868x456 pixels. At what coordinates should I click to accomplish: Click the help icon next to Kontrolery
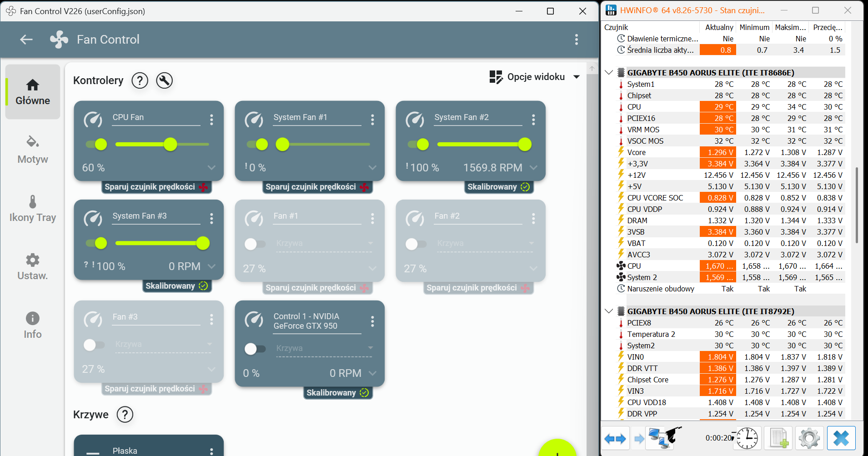(x=140, y=80)
